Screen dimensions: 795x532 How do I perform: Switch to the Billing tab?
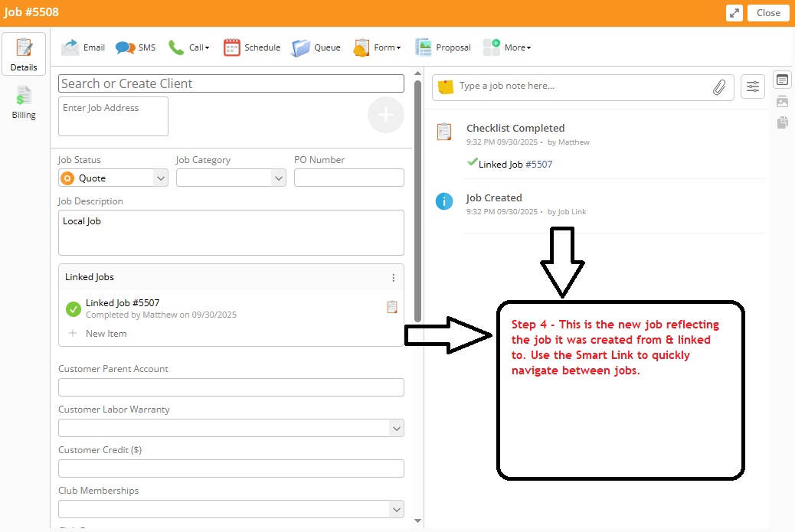point(24,101)
